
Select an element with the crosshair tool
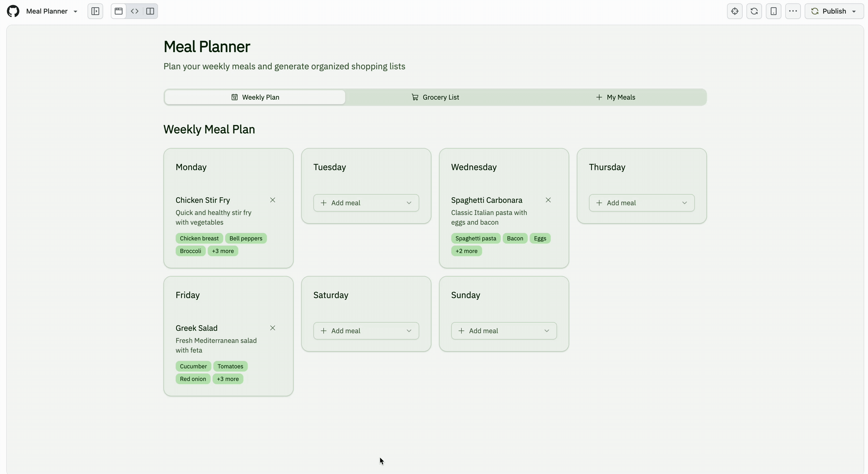coord(735,11)
